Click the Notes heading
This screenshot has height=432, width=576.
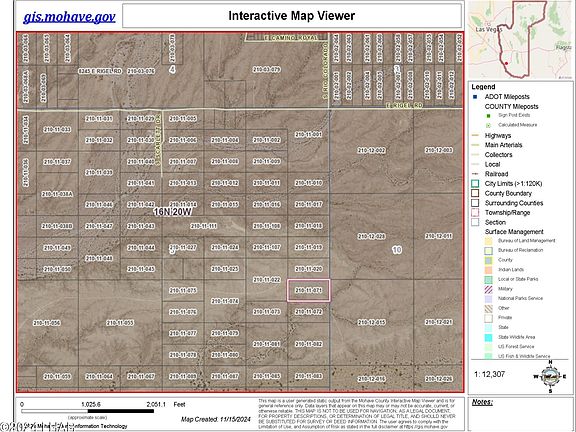[482, 402]
